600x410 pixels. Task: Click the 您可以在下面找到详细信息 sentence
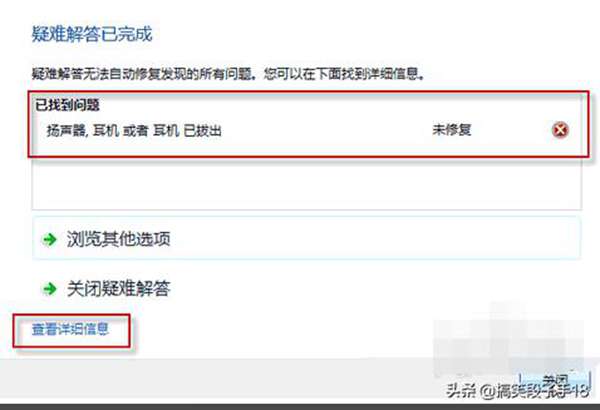coord(344,74)
